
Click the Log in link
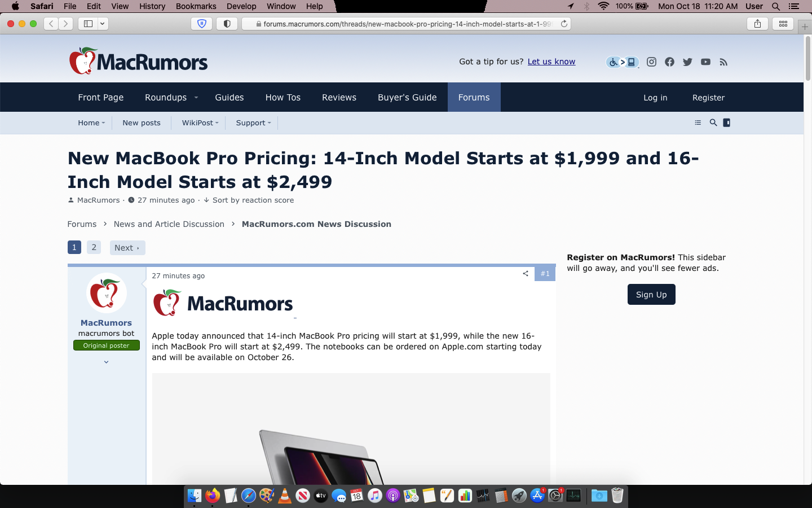tap(655, 98)
